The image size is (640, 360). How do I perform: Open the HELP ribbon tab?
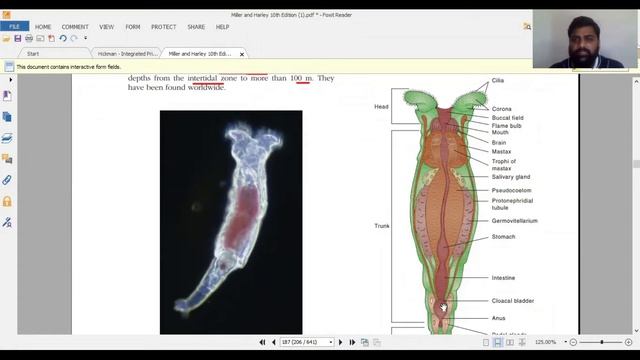click(222, 27)
